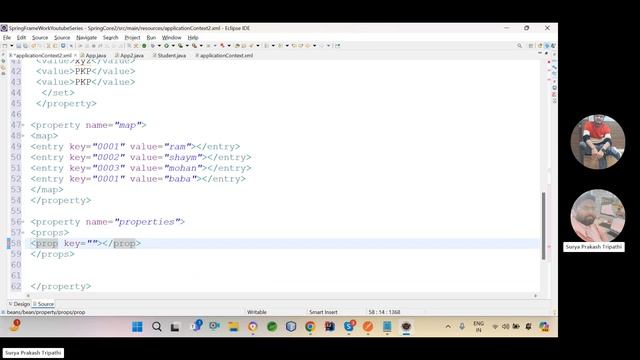640x360 pixels.
Task: Click the Wi-Fi network tray icon
Action: tap(495, 327)
